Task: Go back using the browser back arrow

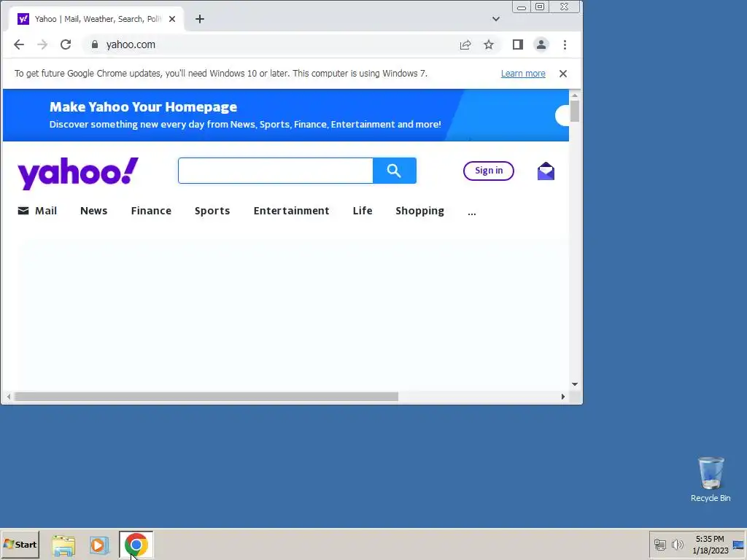Action: [x=18, y=44]
